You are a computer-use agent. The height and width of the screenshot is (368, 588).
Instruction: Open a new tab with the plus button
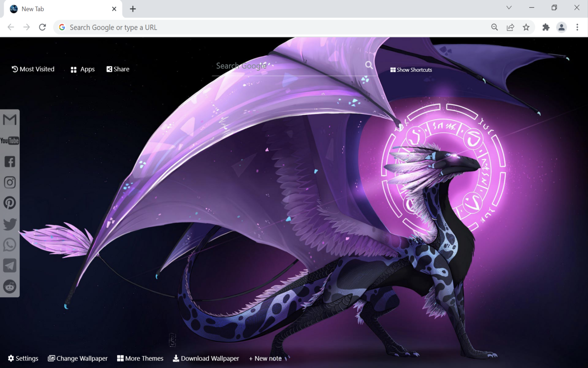point(133,9)
